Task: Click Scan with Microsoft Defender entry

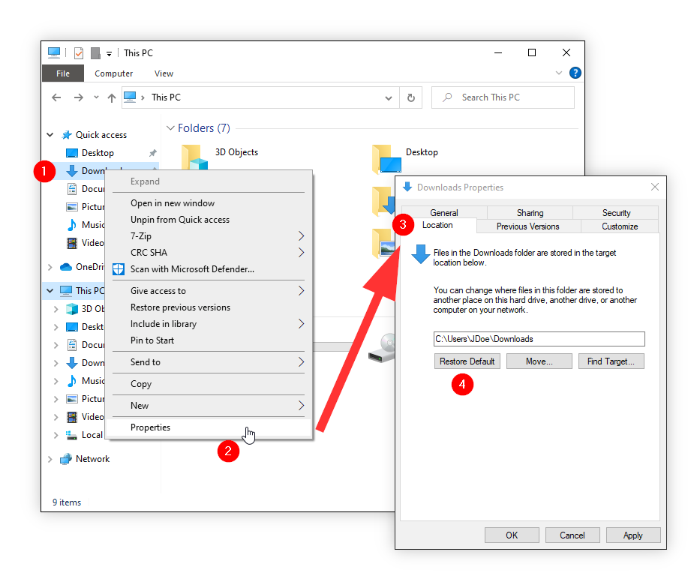Action: point(192,269)
